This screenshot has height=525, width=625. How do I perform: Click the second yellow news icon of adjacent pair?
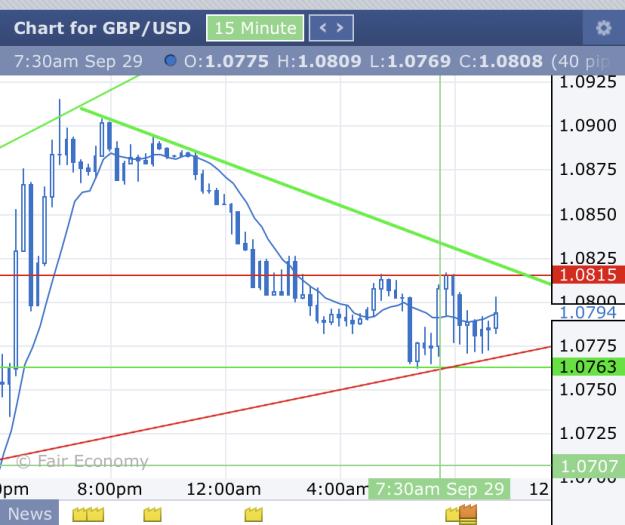(x=96, y=514)
